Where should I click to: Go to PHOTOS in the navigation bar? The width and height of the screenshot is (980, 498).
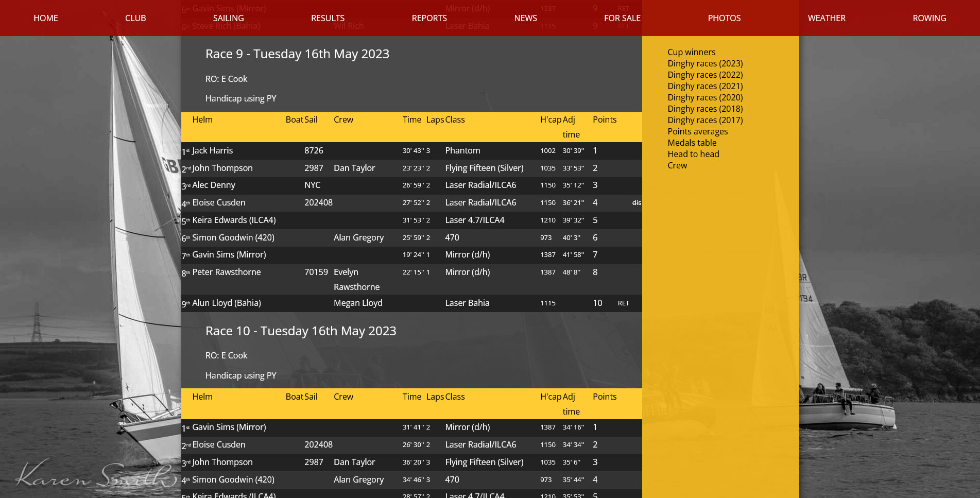click(x=724, y=18)
